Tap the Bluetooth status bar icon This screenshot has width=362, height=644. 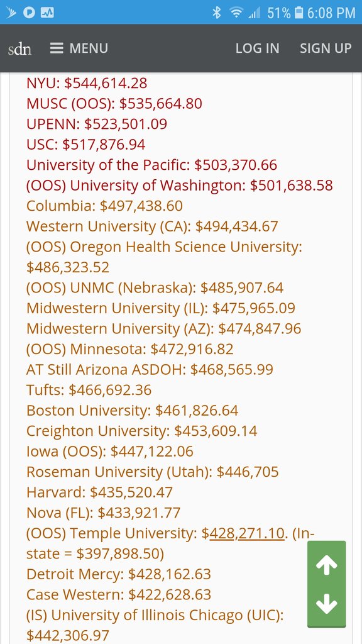point(216,13)
